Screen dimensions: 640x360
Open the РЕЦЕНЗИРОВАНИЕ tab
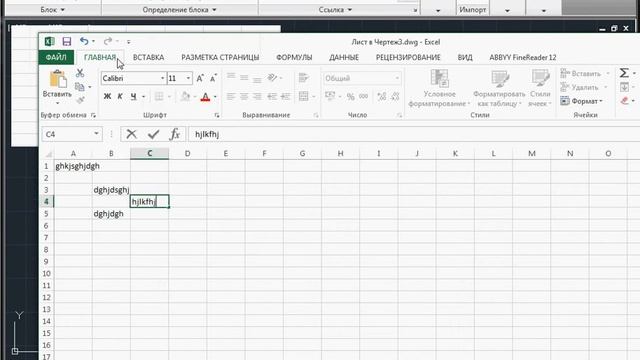click(x=408, y=58)
